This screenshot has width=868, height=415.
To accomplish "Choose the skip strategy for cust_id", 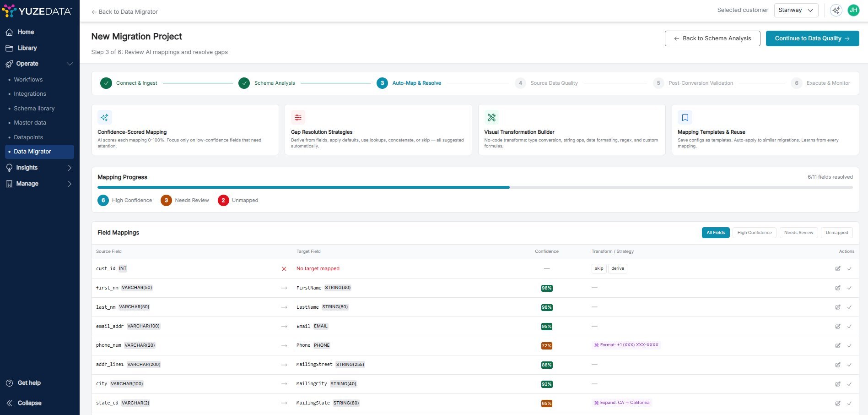I will pyautogui.click(x=599, y=269).
